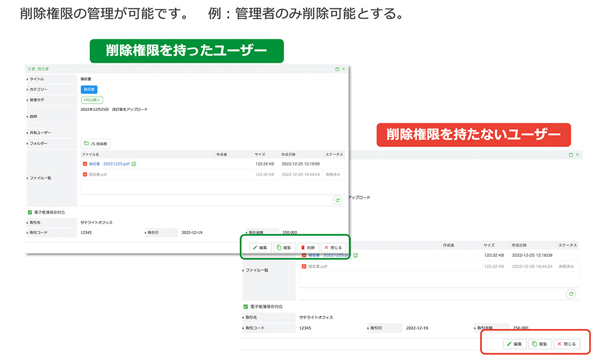Image resolution: width=603 pixels, height=364 pixels.
Task: Click 複製 copy button inside green highlighted box
Action: [x=285, y=248]
